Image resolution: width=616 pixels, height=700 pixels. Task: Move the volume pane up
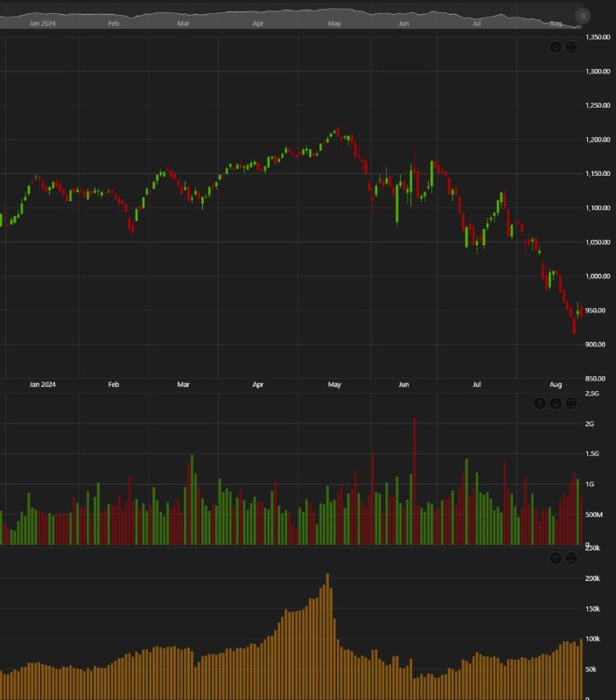tap(540, 403)
